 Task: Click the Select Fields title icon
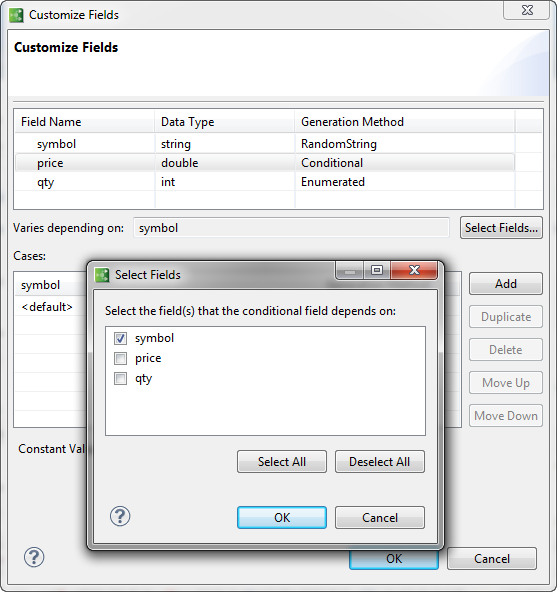coord(102,275)
